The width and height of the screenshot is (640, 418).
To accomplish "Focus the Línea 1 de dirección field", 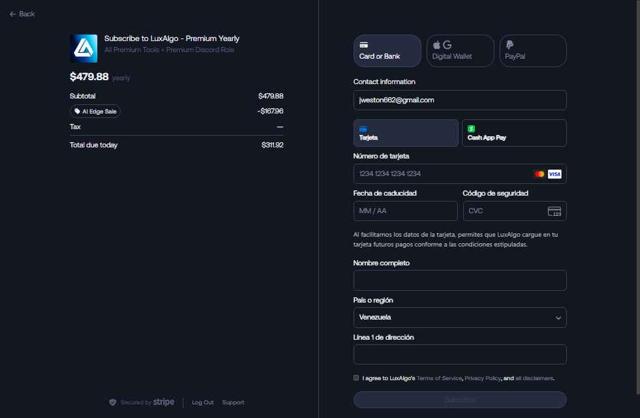I will coord(460,355).
